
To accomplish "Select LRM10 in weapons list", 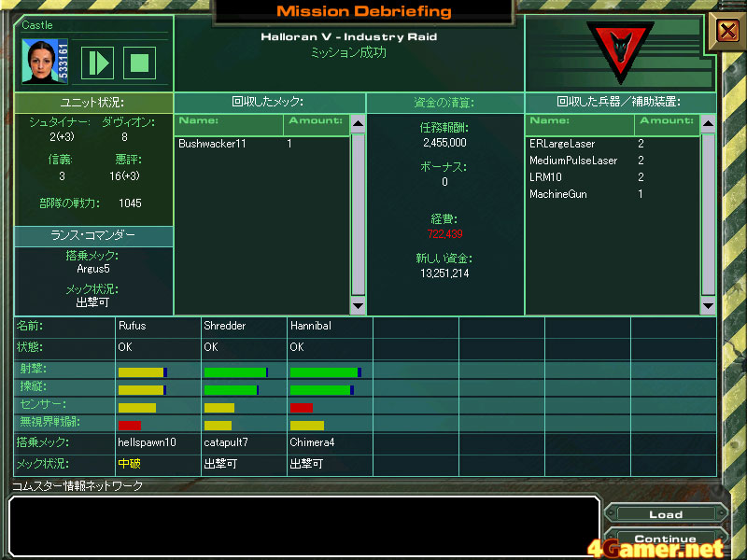I will [x=613, y=177].
